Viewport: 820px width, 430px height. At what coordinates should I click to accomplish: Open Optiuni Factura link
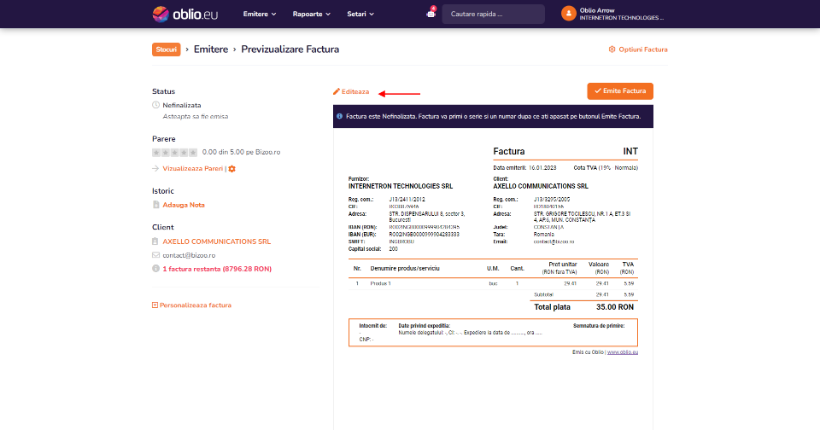click(x=643, y=50)
